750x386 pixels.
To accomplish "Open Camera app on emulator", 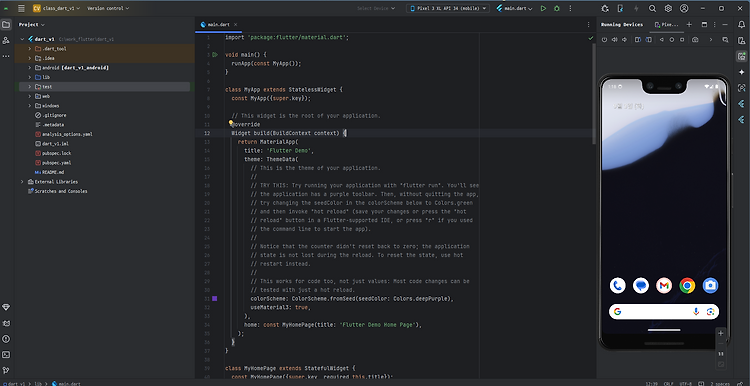I will coord(710,286).
